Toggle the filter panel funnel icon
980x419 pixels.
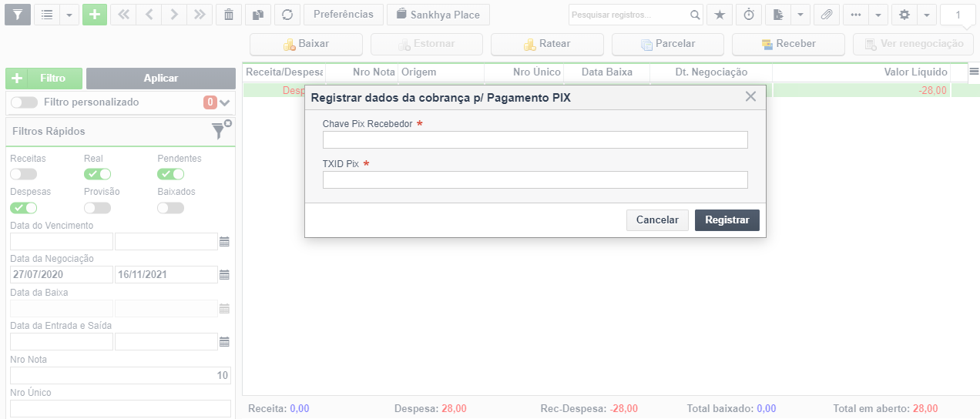pyautogui.click(x=18, y=14)
